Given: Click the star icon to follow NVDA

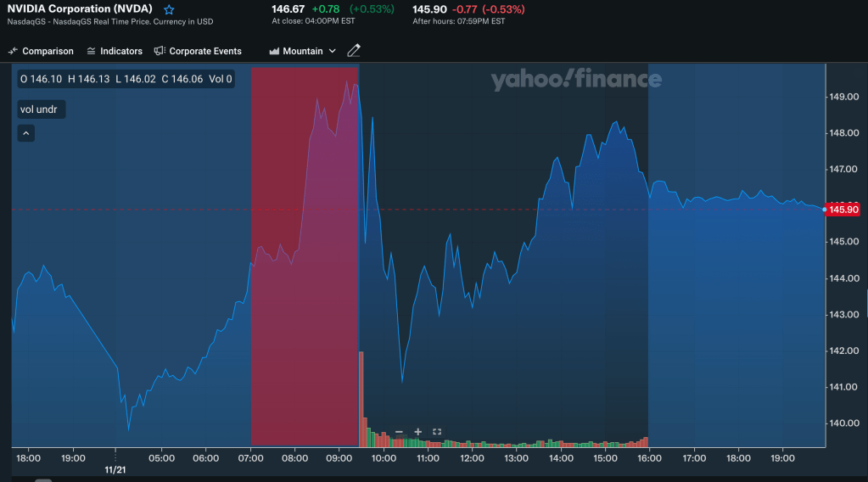Looking at the screenshot, I should [169, 9].
